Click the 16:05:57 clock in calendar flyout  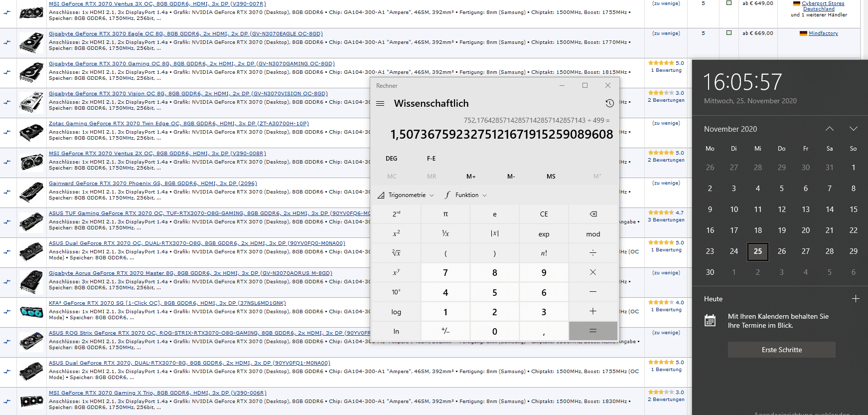point(742,82)
